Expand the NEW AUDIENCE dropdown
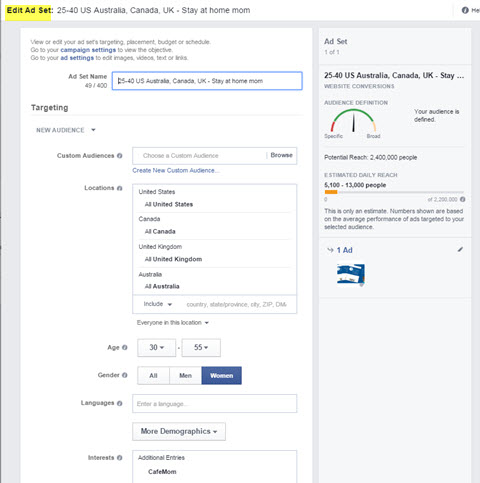 [x=66, y=130]
